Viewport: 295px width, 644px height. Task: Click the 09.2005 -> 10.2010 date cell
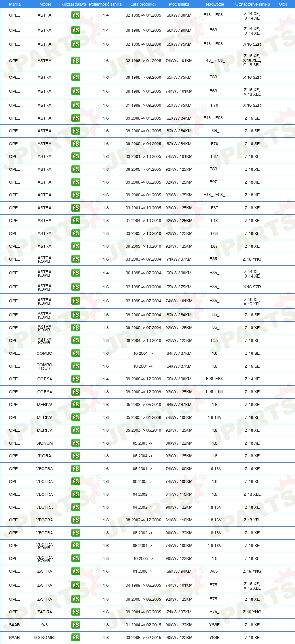[143, 246]
